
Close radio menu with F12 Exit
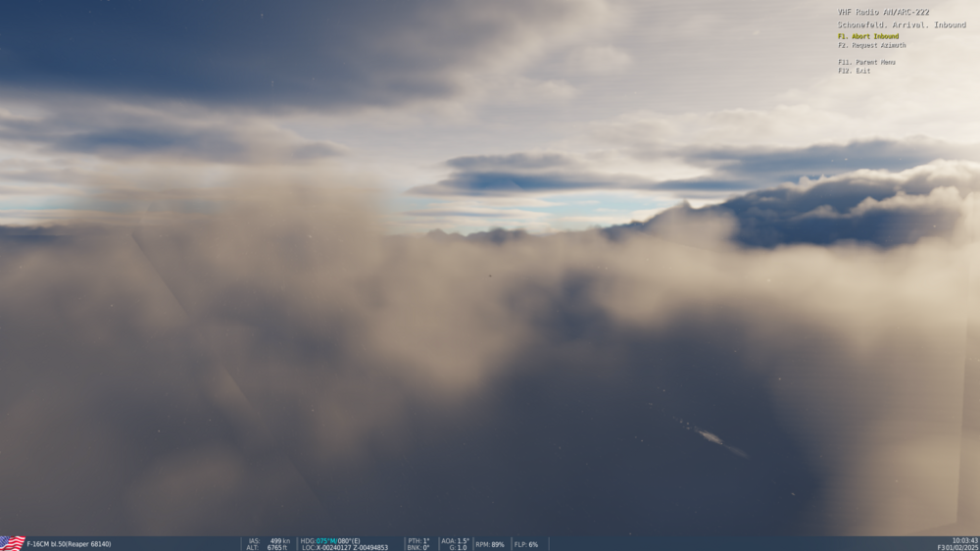854,71
